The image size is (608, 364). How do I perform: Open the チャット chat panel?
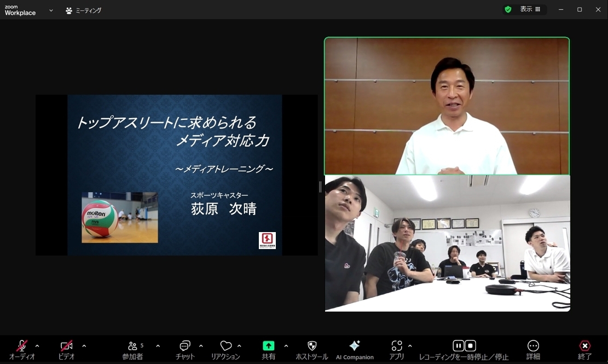(x=185, y=350)
